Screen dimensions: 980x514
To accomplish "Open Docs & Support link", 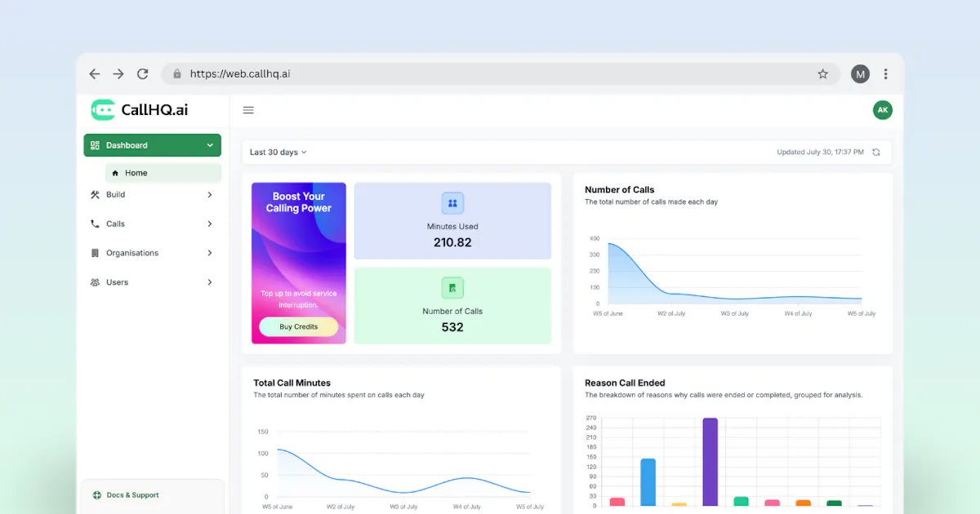I will 132,495.
